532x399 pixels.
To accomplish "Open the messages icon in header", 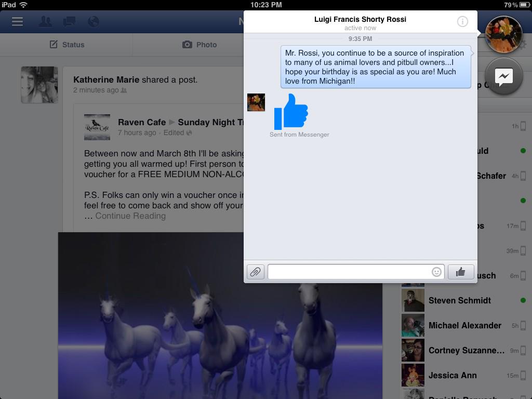I will click(69, 22).
